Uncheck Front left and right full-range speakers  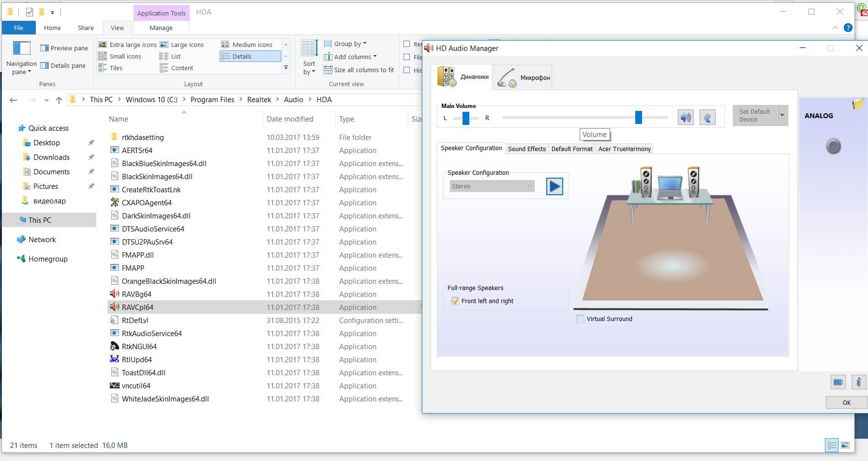pyautogui.click(x=455, y=301)
